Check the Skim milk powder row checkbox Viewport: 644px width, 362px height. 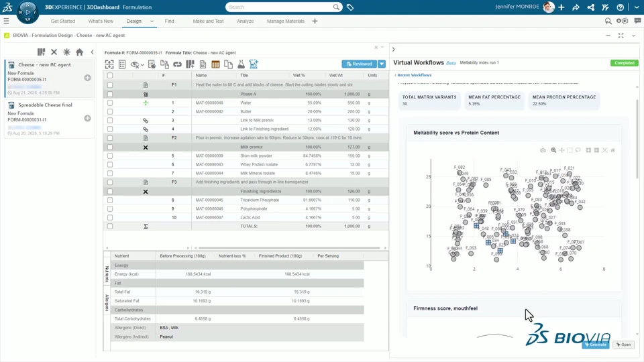point(109,156)
